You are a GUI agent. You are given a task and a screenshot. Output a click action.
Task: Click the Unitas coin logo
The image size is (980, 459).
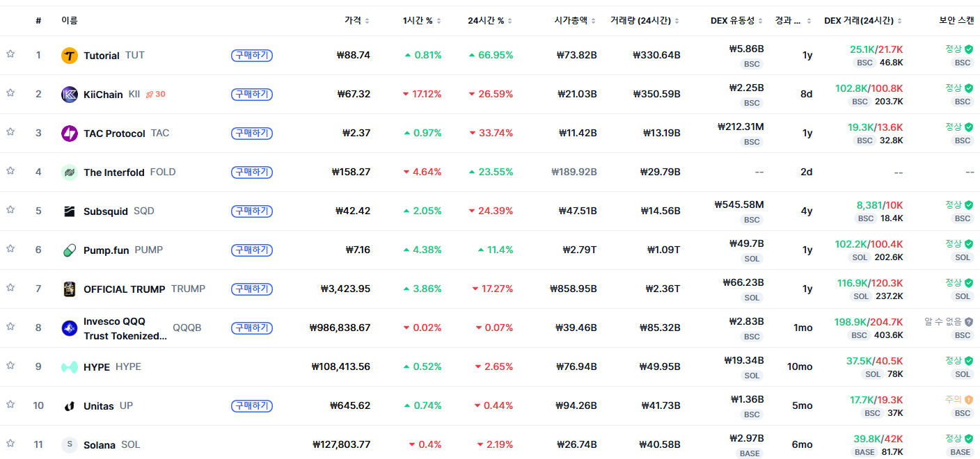tap(70, 406)
